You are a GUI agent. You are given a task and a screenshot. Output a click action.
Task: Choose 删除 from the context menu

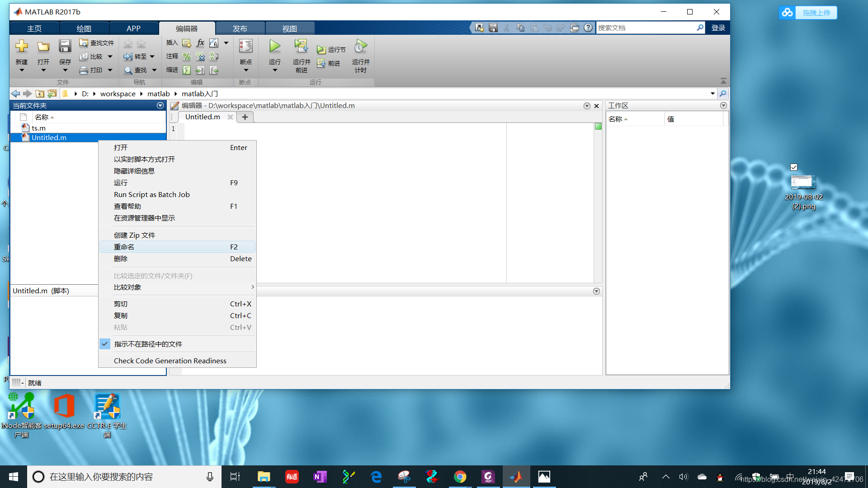click(x=177, y=258)
